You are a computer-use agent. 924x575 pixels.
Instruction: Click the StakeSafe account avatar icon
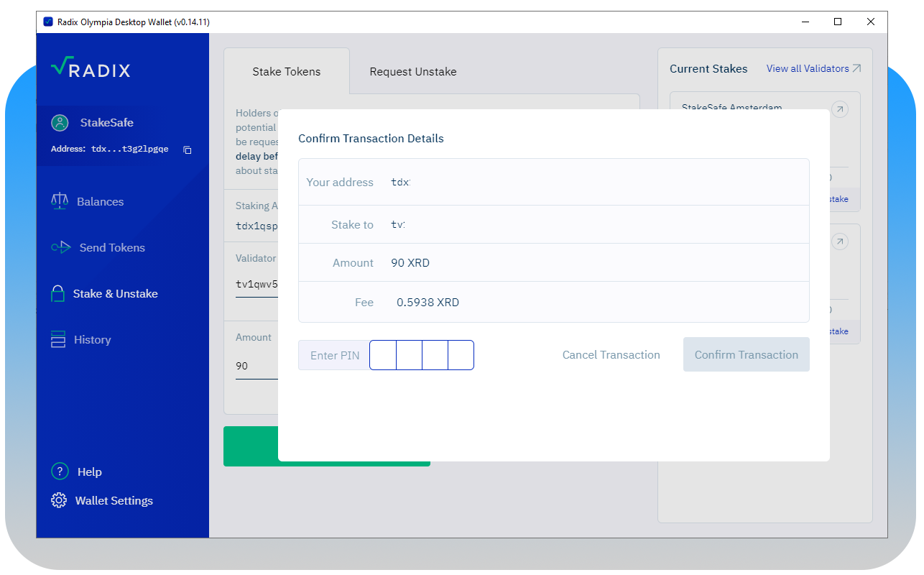click(x=60, y=123)
